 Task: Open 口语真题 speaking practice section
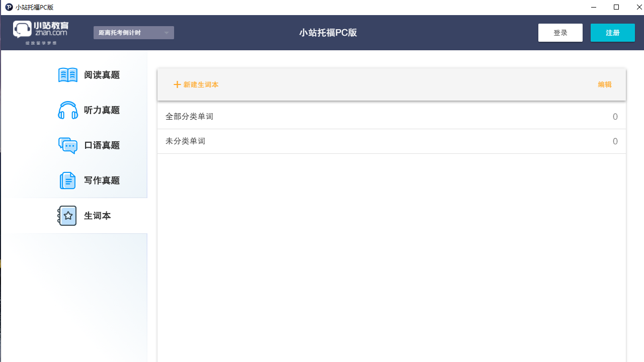pos(102,145)
